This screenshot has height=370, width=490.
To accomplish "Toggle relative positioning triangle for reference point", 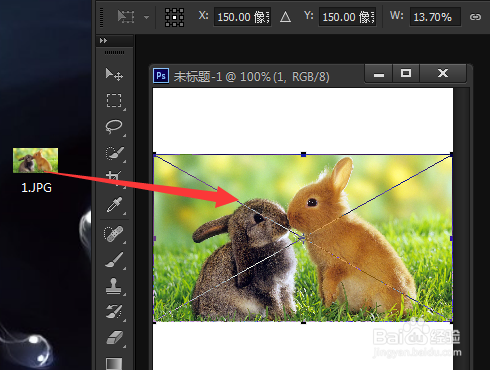I will [285, 17].
